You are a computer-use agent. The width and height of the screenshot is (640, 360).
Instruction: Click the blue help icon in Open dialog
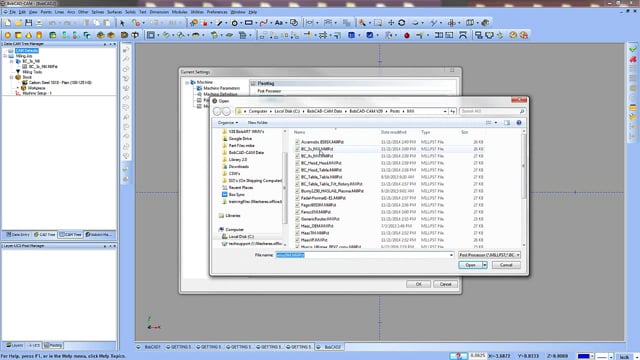pyautogui.click(x=519, y=122)
